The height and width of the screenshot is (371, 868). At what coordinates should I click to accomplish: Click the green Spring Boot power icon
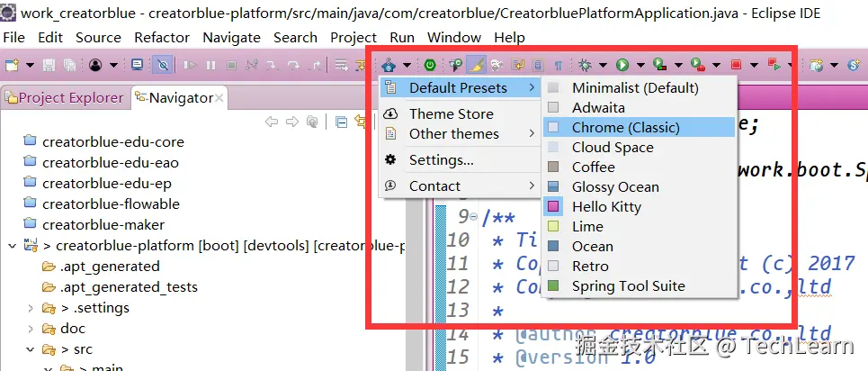tap(430, 66)
